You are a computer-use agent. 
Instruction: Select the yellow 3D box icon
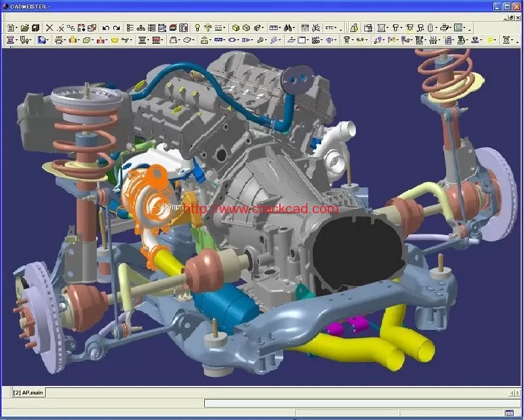coord(236,28)
